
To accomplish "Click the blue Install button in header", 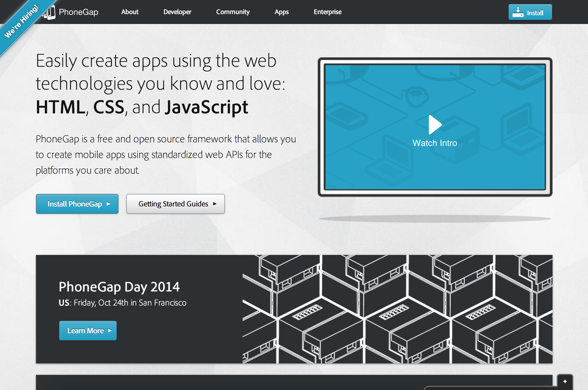I will tap(530, 12).
